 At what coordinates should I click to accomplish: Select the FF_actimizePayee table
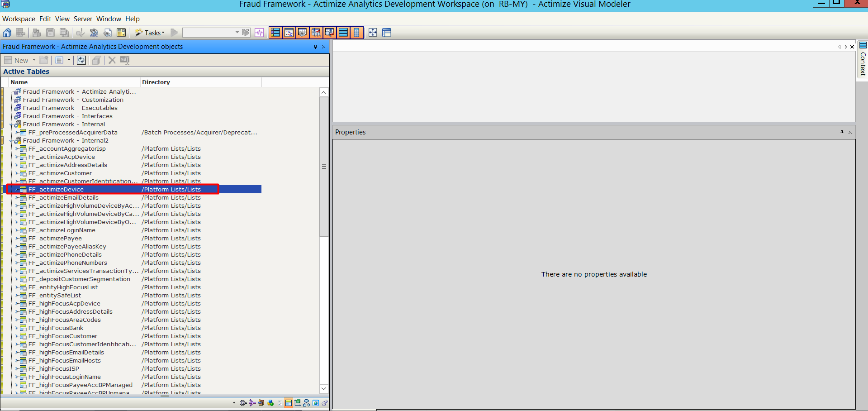tap(55, 239)
